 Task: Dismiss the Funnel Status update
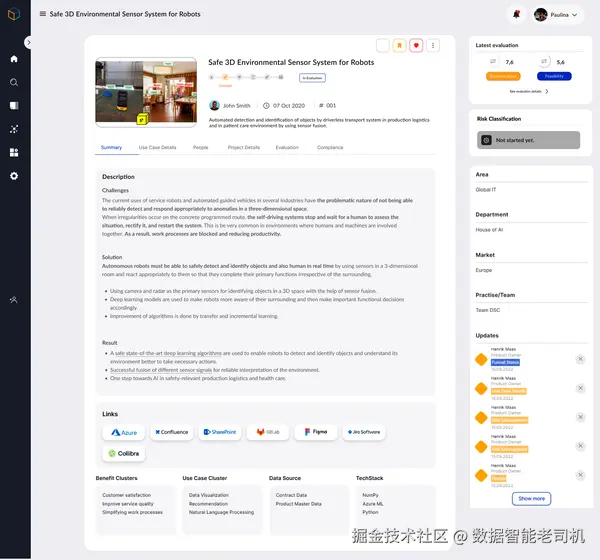(580, 359)
